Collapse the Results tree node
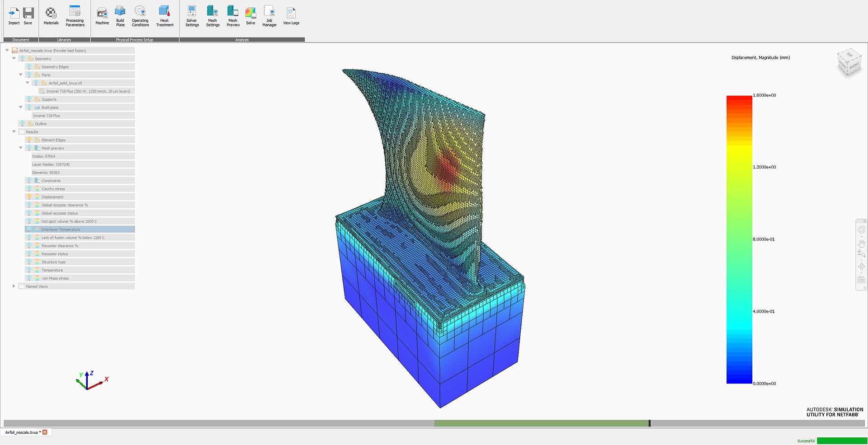This screenshot has width=868, height=445. pos(14,132)
